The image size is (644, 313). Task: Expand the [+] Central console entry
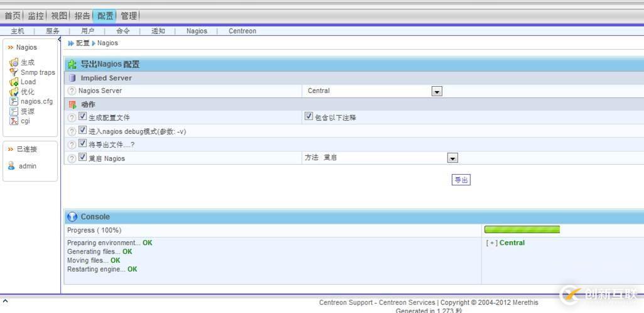coord(492,243)
